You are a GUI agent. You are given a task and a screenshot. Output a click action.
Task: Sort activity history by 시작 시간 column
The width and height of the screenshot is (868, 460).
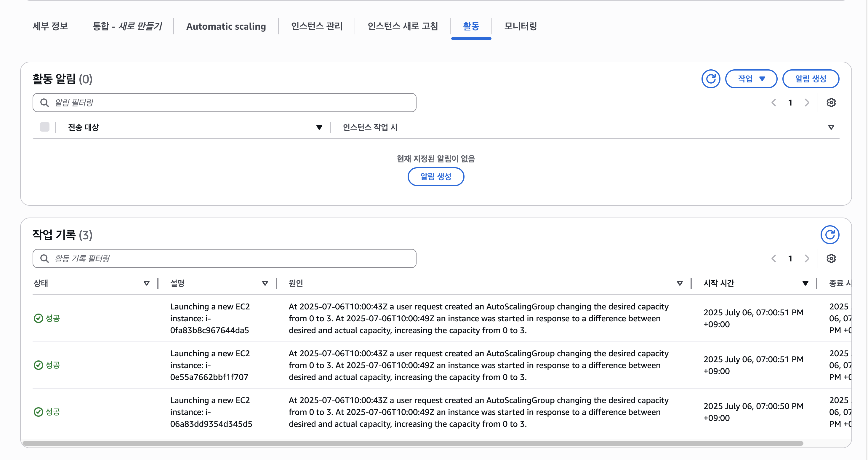click(805, 283)
